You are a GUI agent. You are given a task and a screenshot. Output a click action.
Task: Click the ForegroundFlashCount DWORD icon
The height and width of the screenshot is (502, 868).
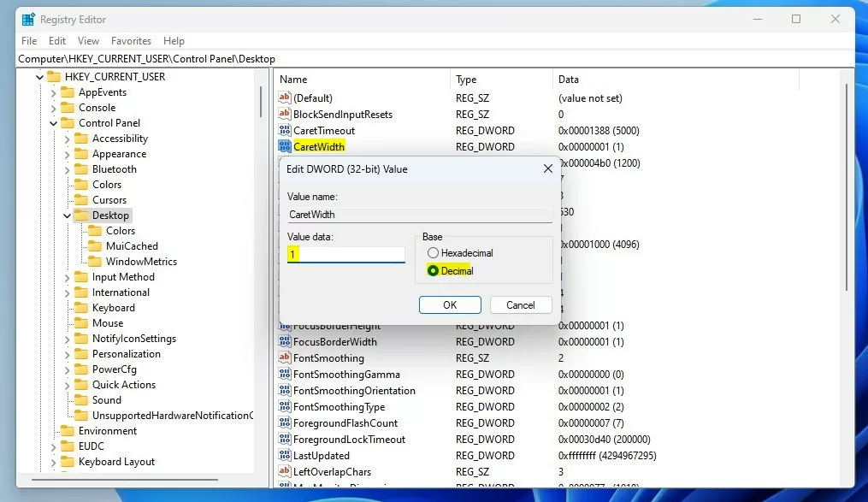pyautogui.click(x=285, y=422)
